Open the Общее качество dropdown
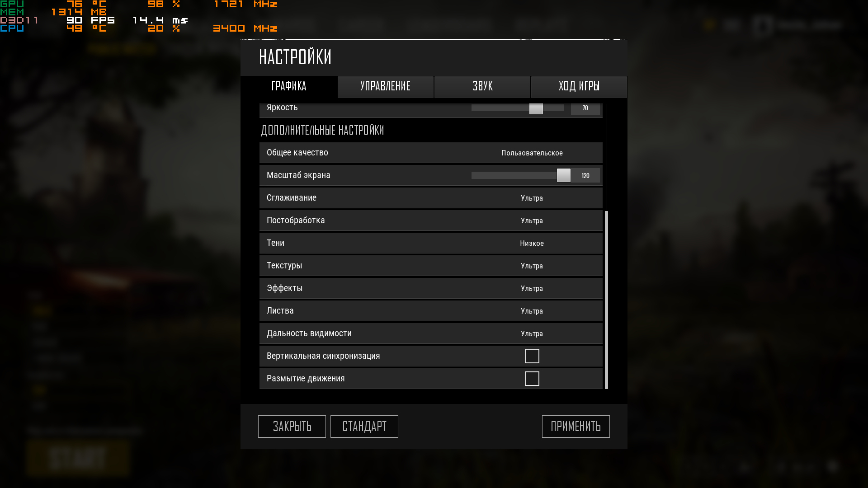 point(532,153)
